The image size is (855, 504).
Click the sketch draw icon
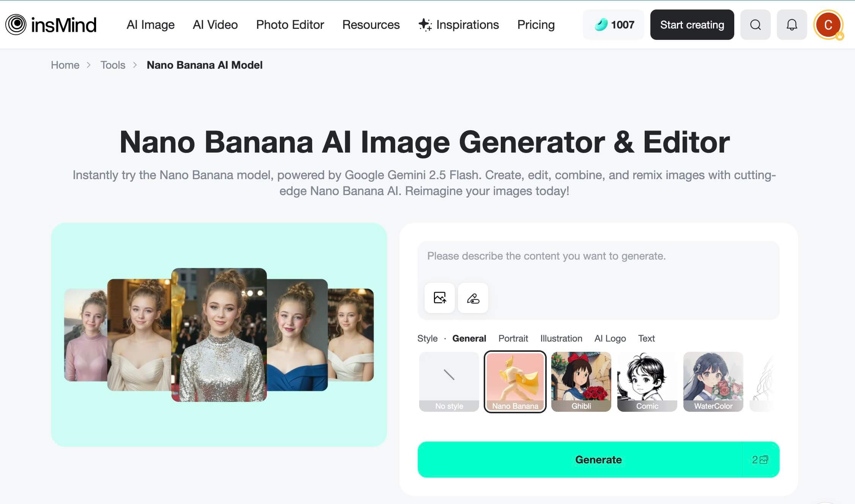(473, 298)
